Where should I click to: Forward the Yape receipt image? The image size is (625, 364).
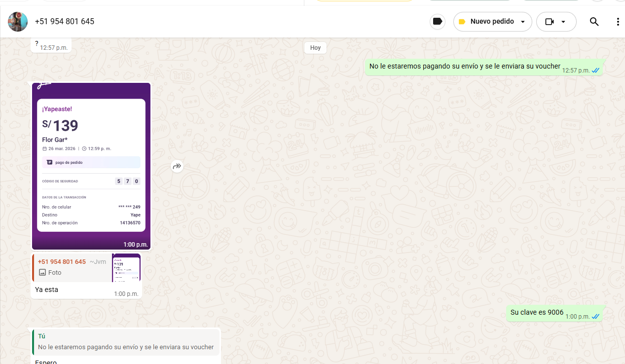[177, 167]
